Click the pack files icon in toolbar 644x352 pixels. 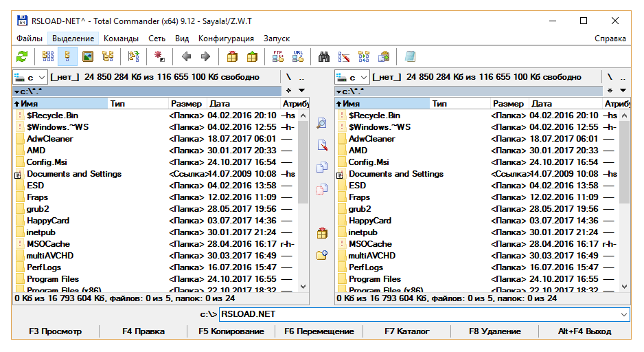point(232,56)
